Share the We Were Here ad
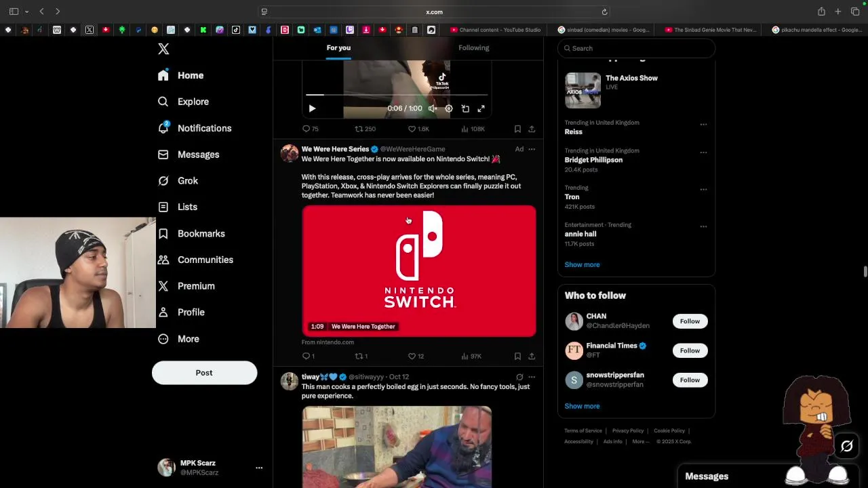This screenshot has height=488, width=868. click(x=532, y=356)
